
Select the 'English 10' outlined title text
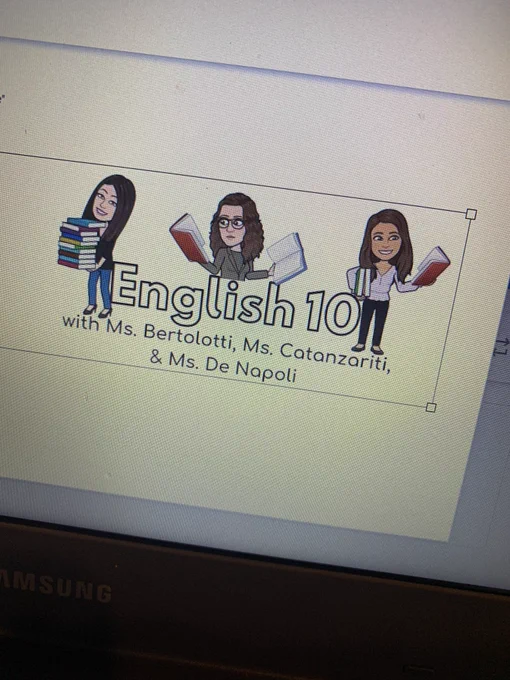coord(235,300)
